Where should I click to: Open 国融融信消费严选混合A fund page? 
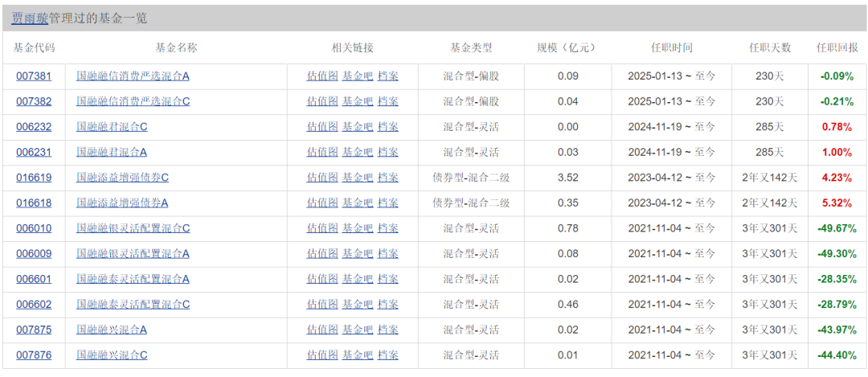133,76
